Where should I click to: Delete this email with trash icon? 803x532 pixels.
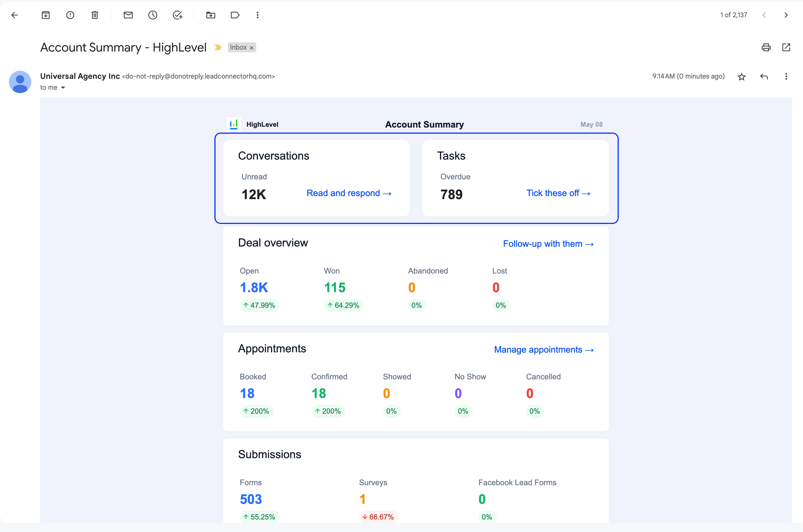point(95,15)
